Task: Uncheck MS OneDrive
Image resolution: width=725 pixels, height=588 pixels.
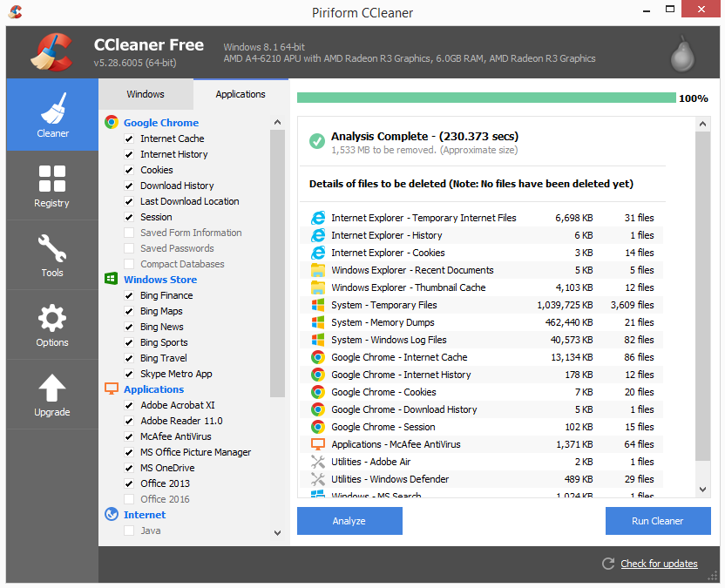Action: pyautogui.click(x=129, y=468)
